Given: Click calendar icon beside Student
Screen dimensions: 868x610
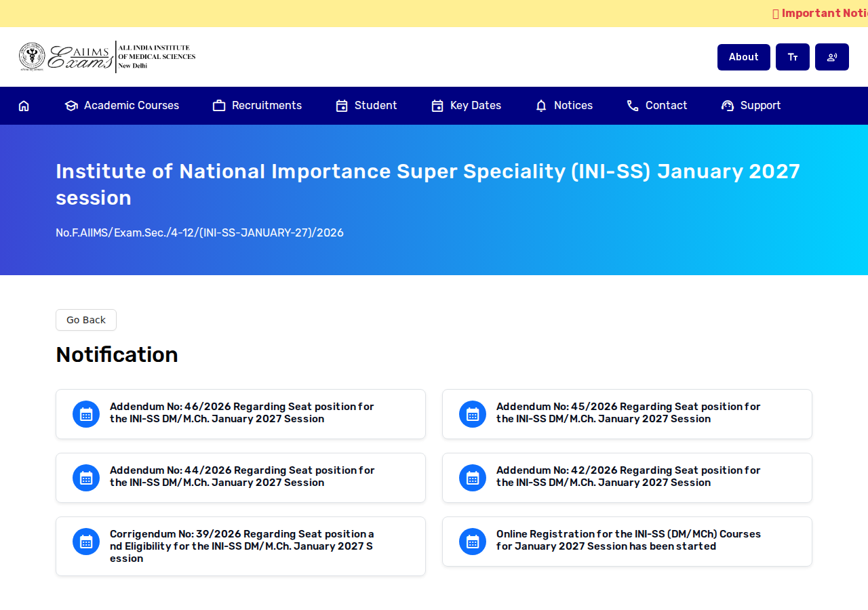Looking at the screenshot, I should point(342,106).
